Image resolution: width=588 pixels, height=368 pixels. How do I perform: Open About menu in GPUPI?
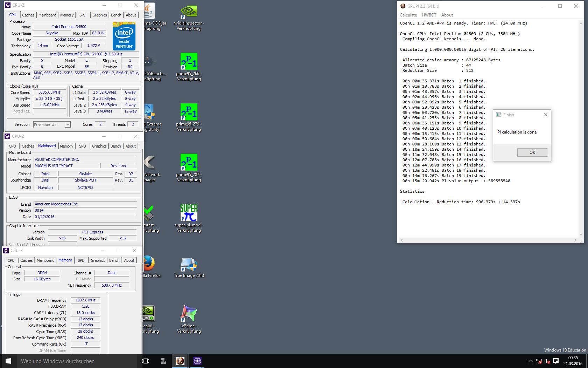[x=447, y=15]
